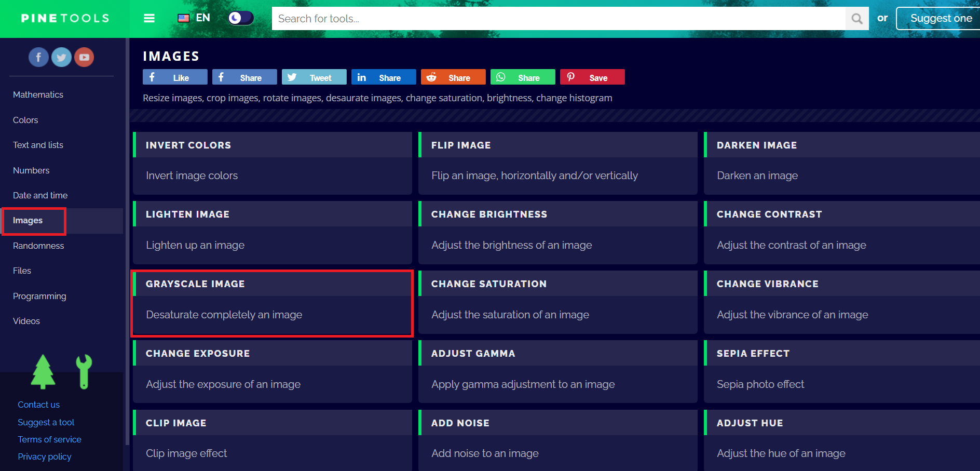This screenshot has height=471, width=980.
Task: Click the sidebar vertical scrollbar
Action: click(127, 241)
